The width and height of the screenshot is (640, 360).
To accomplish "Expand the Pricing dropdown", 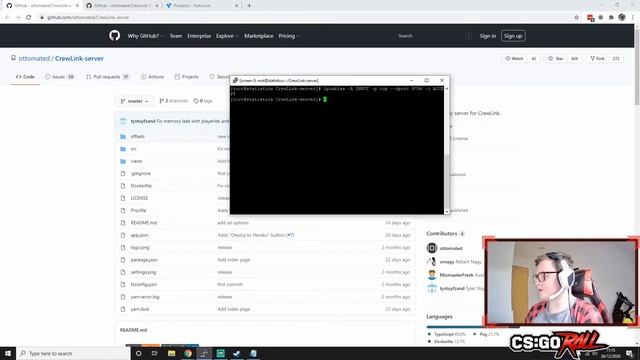I will [x=289, y=36].
